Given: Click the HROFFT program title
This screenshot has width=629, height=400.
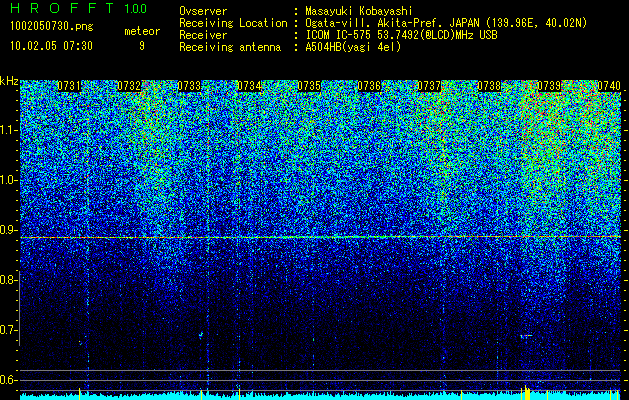Looking at the screenshot, I should coord(62,8).
